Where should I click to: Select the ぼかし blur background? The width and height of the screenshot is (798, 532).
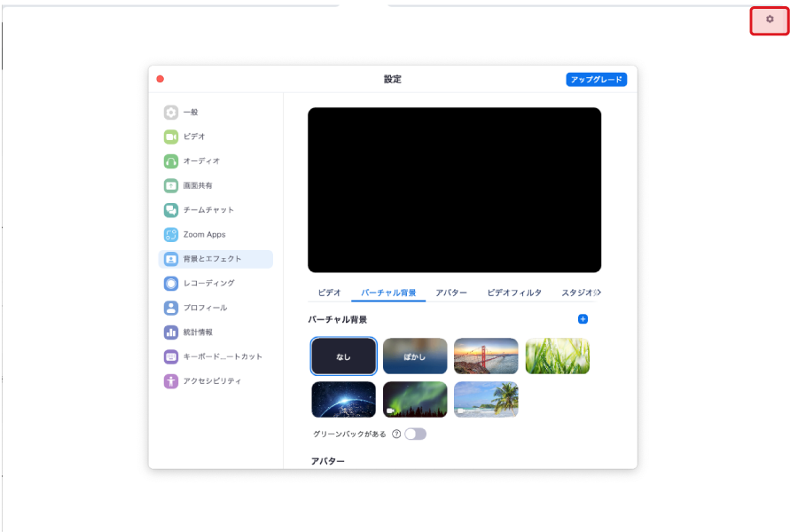(x=415, y=356)
